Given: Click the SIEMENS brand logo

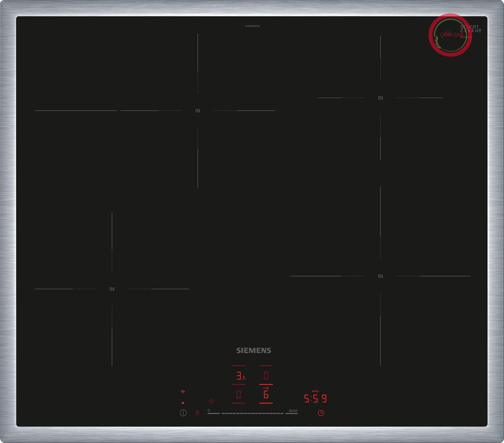Looking at the screenshot, I should [254, 350].
